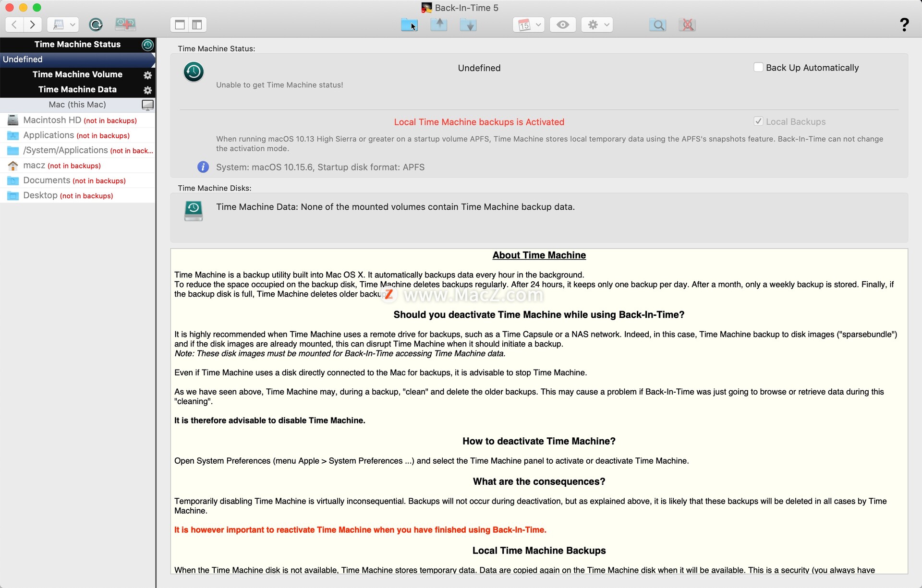Click the blue folder toolbar icon
The image size is (922, 588).
409,24
